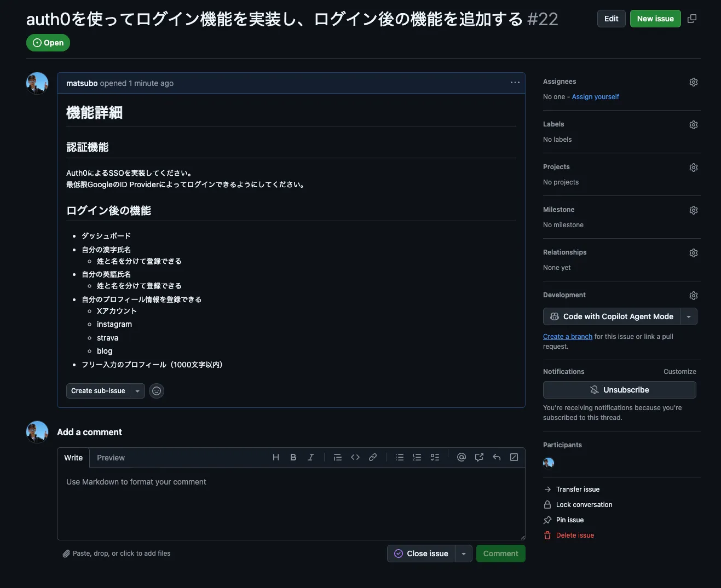Viewport: 721px width, 588px height.
Task: Click the green New issue button
Action: coord(655,19)
